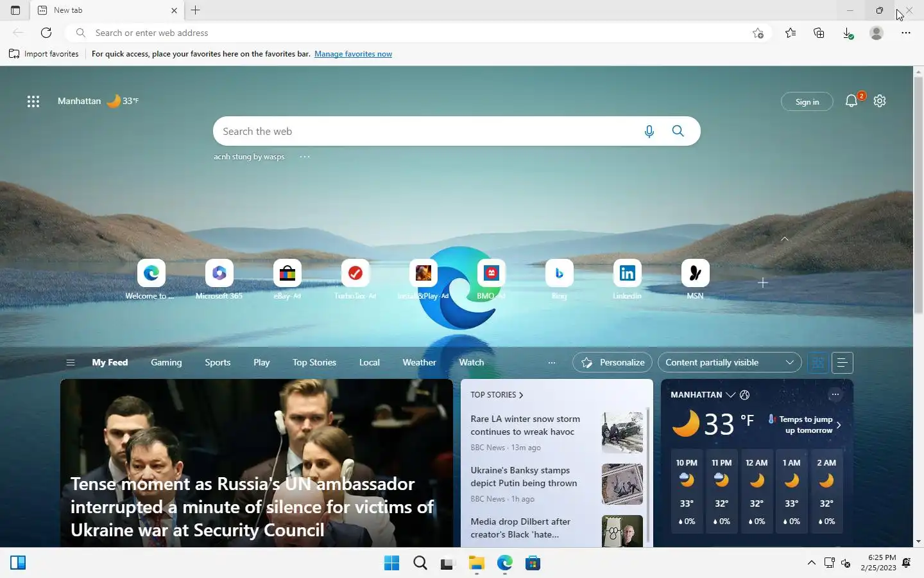The width and height of the screenshot is (924, 578).
Task: Select the Local feed tab
Action: pos(370,362)
